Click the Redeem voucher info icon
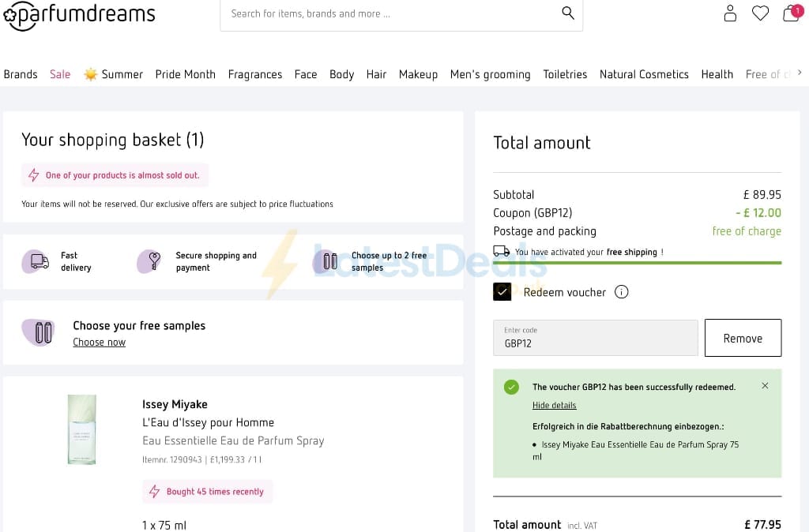The width and height of the screenshot is (809, 532). pos(621,292)
